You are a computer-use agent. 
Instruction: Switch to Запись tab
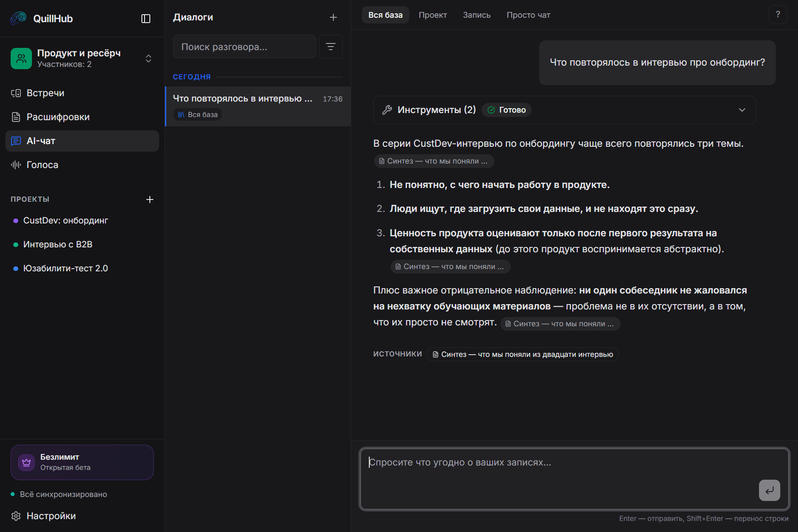[x=477, y=15]
